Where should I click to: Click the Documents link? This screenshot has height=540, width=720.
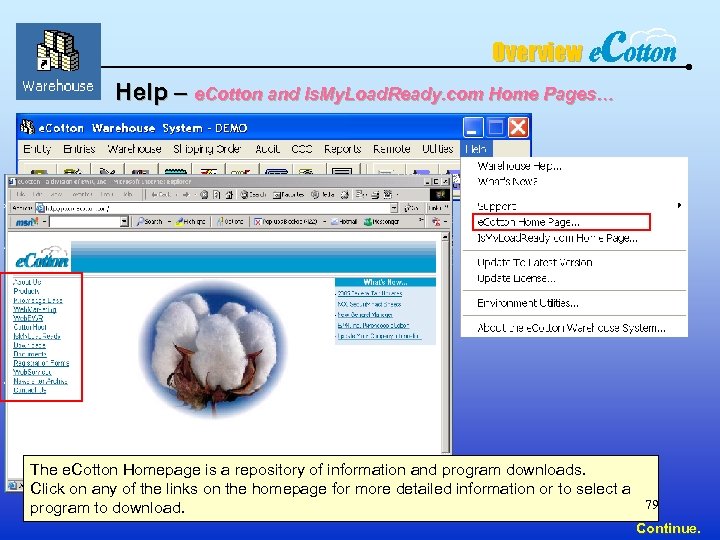[x=30, y=354]
